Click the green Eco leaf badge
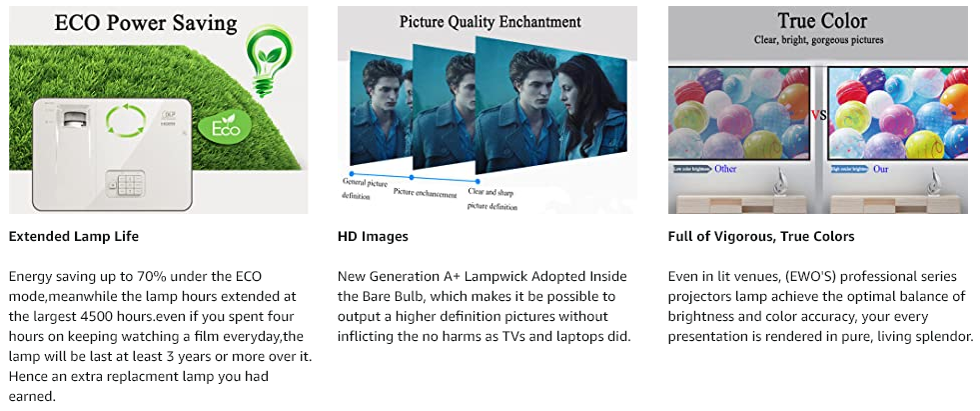Viewport: 980px width, 411px height. (x=225, y=126)
